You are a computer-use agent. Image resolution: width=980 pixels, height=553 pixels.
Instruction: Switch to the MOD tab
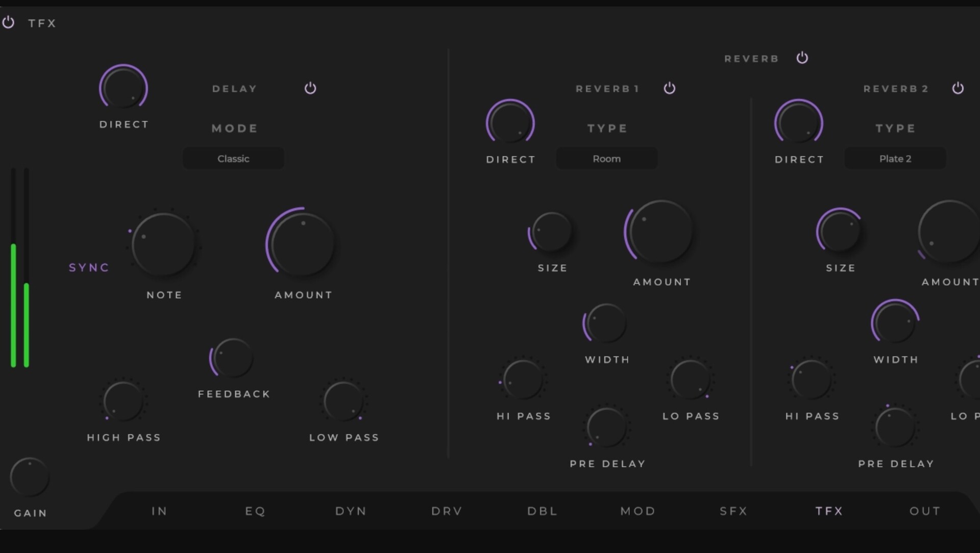pos(638,511)
